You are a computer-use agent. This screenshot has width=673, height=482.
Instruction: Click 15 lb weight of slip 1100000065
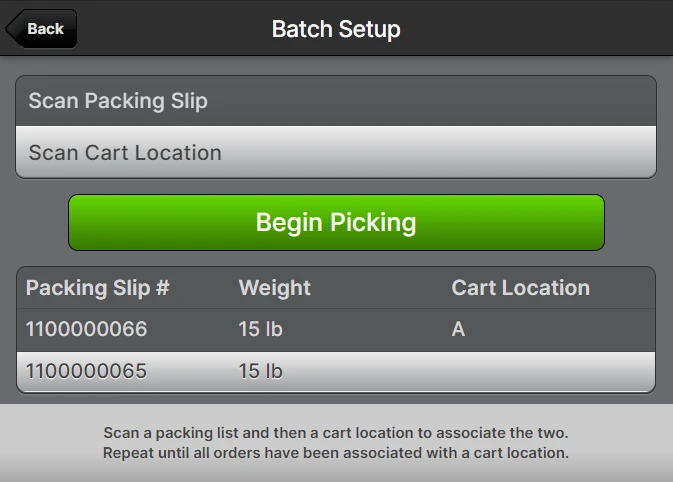(x=261, y=371)
